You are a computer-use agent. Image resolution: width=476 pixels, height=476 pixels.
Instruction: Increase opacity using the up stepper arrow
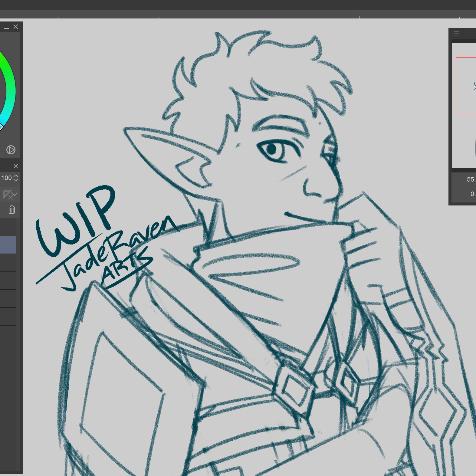[16, 176]
